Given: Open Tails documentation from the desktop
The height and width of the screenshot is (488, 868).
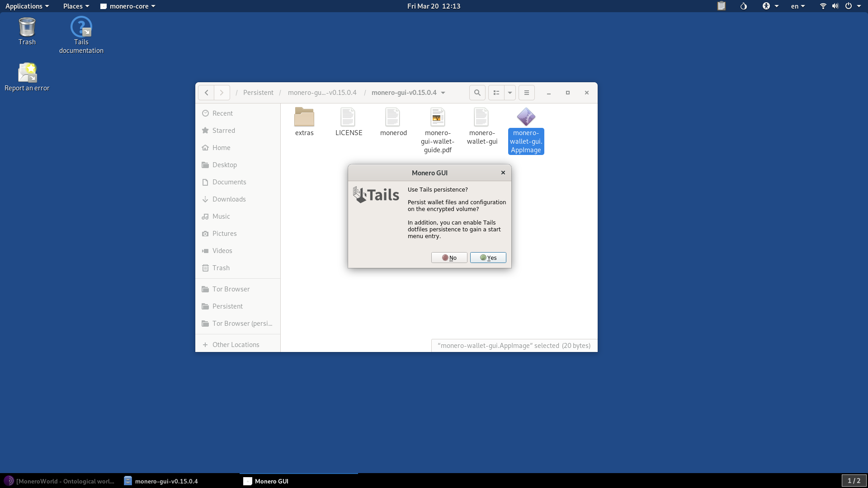Looking at the screenshot, I should point(81,27).
